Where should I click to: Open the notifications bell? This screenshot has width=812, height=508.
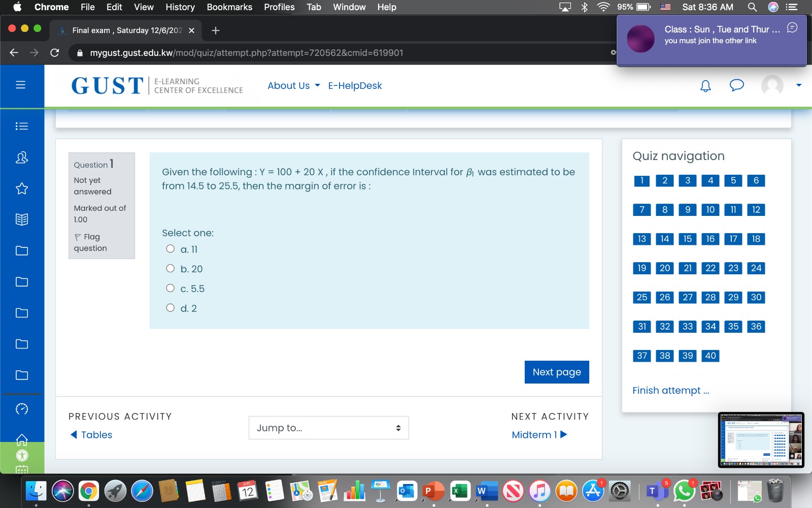(x=705, y=86)
